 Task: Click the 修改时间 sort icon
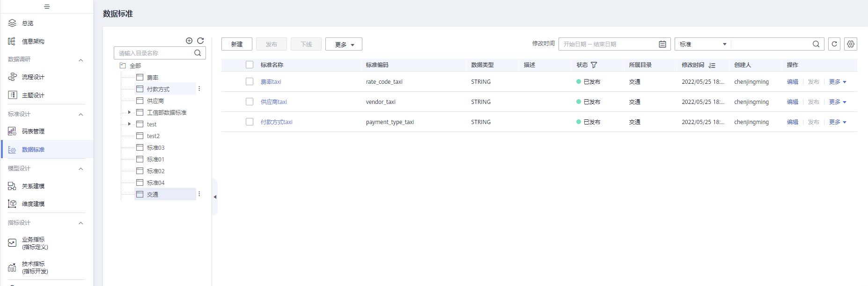pos(712,65)
